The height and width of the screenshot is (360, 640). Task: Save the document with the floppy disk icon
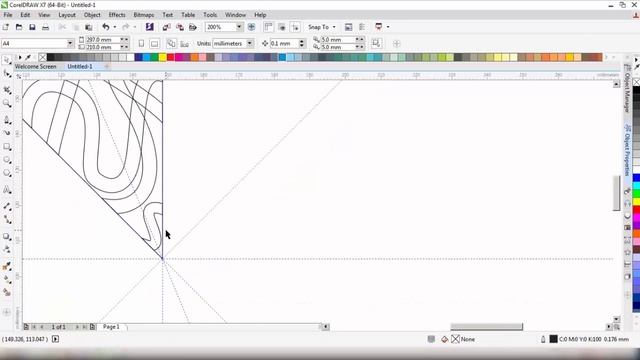[32, 27]
